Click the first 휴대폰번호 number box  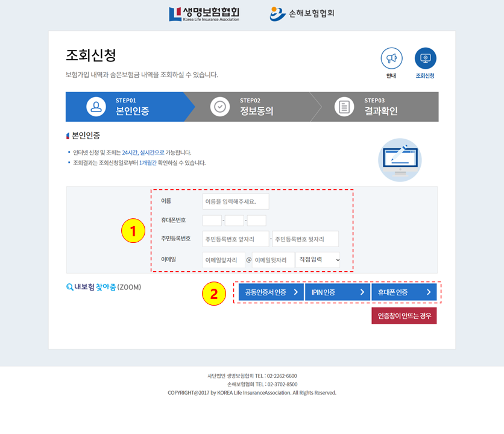pyautogui.click(x=212, y=221)
